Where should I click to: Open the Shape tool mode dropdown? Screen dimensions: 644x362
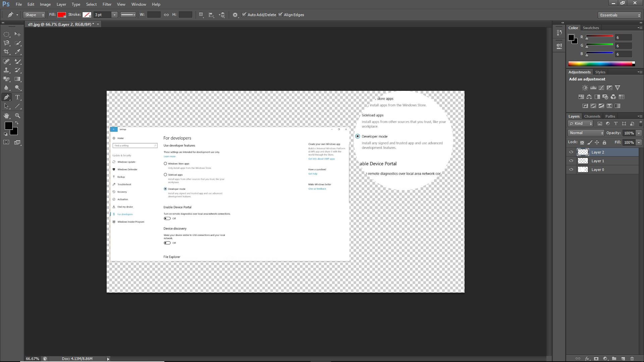pos(34,15)
